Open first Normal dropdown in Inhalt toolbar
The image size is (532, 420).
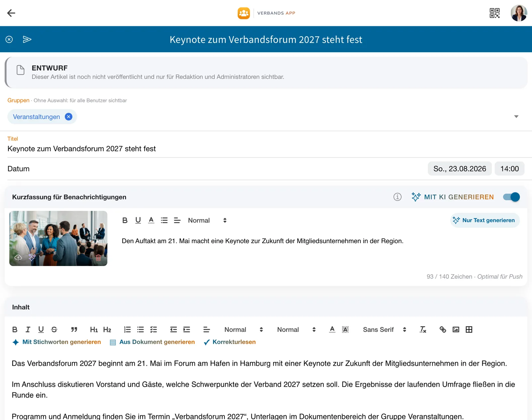tap(244, 330)
